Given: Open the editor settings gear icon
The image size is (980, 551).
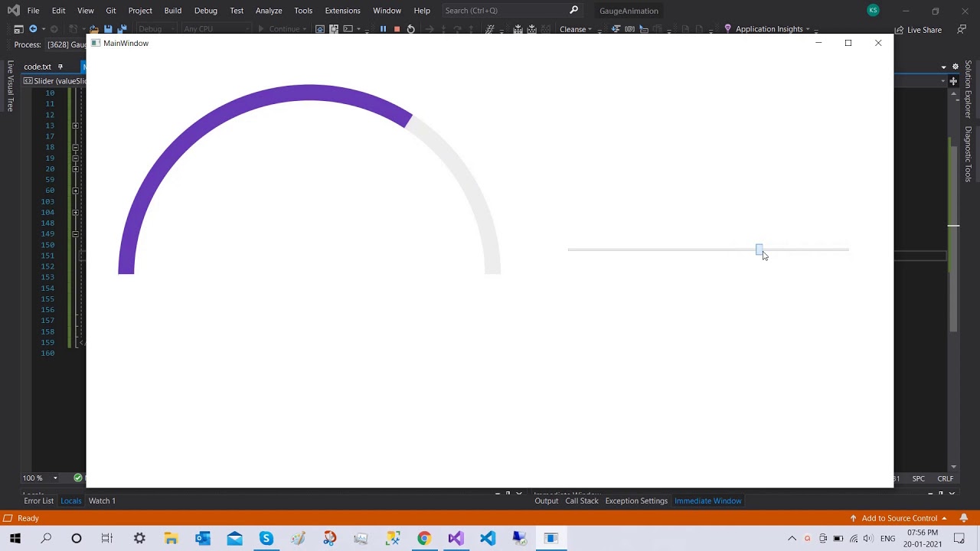Looking at the screenshot, I should click(955, 67).
